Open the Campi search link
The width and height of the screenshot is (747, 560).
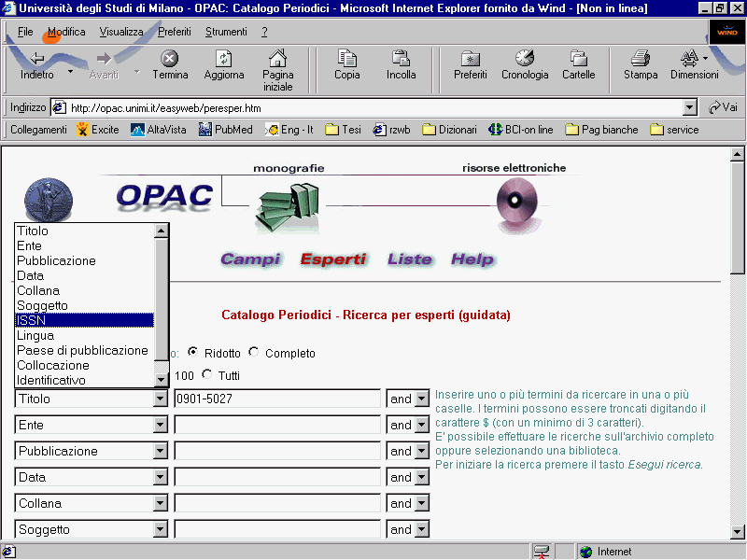(250, 259)
